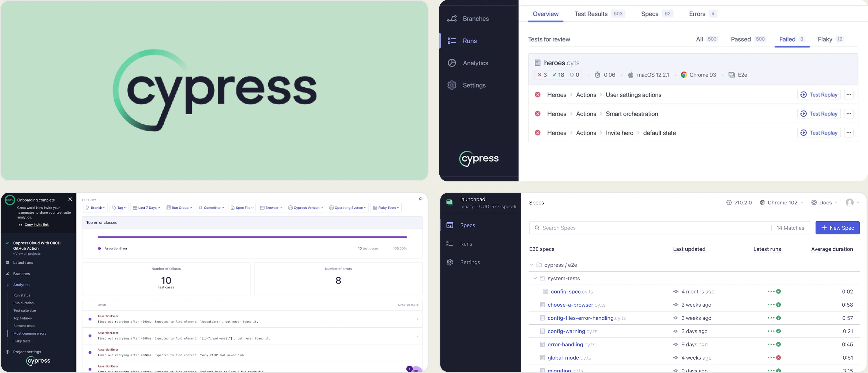
Task: Select Run status analytics item
Action: (22, 295)
